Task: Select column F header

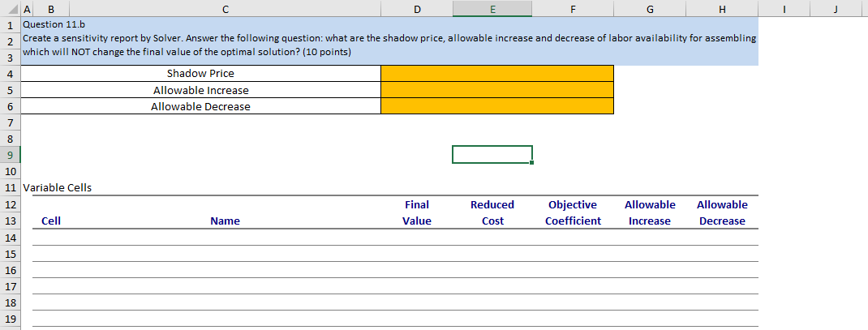Action: pos(573,8)
